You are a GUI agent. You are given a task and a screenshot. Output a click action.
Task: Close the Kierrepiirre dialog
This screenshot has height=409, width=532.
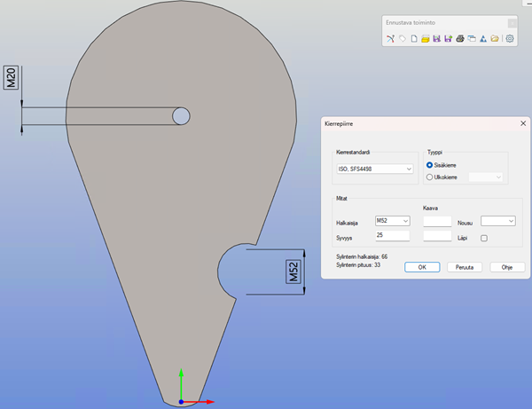click(x=522, y=124)
